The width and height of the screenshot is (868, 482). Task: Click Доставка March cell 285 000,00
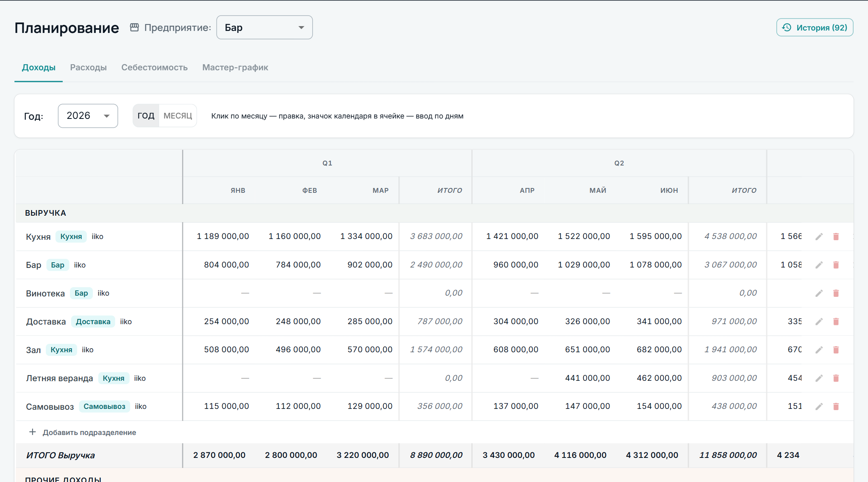pos(370,321)
